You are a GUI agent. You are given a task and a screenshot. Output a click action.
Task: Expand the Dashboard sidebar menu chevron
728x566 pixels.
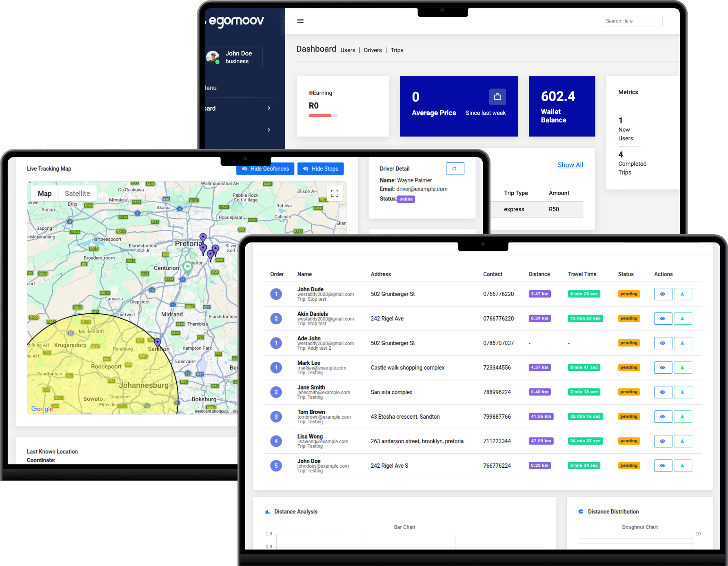click(x=269, y=108)
